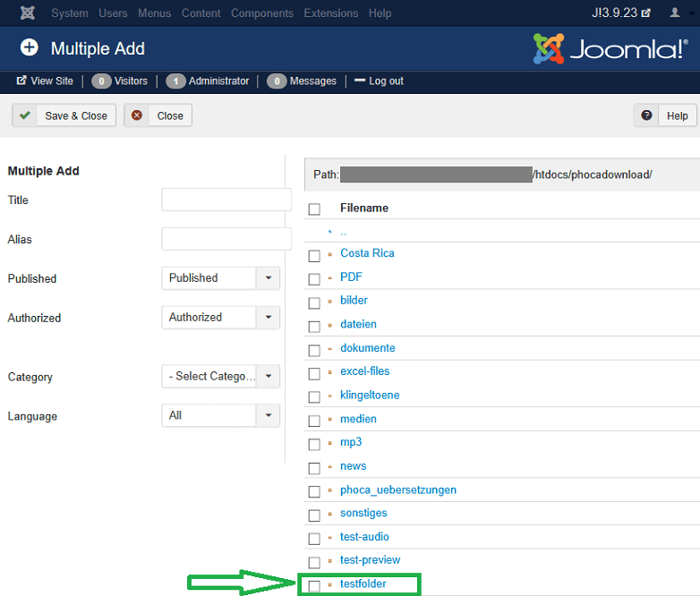
Task: Click into the Title input field
Action: [x=226, y=200]
